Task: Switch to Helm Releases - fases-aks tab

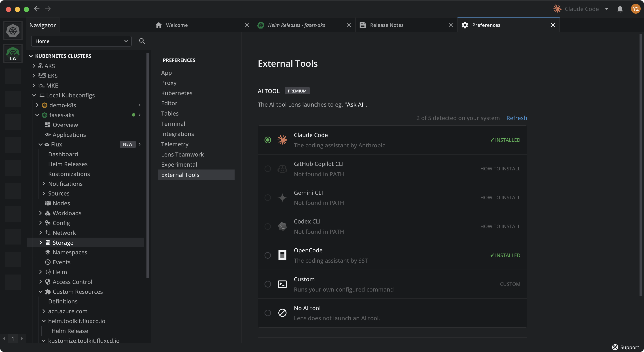Action: pos(304,25)
